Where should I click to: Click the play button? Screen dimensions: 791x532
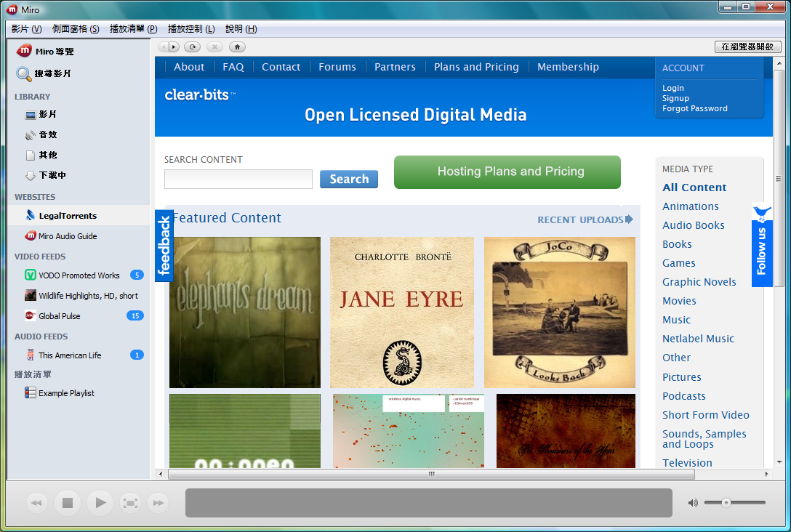pos(100,503)
